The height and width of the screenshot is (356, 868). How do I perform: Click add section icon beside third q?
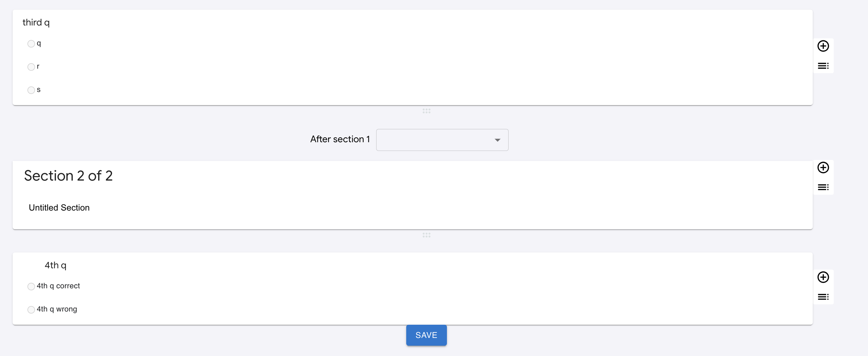click(823, 65)
